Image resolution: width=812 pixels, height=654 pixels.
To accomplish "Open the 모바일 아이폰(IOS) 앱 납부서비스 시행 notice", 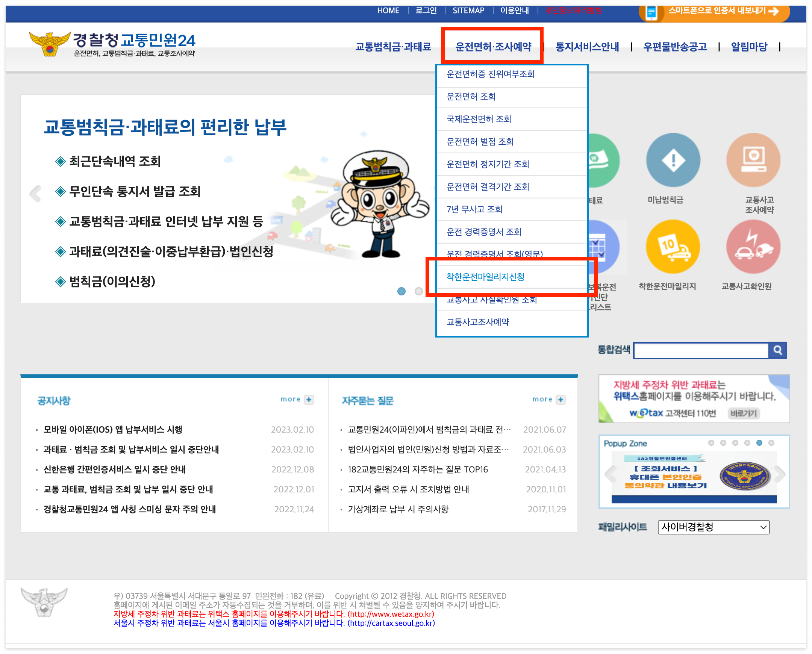I will (113, 430).
